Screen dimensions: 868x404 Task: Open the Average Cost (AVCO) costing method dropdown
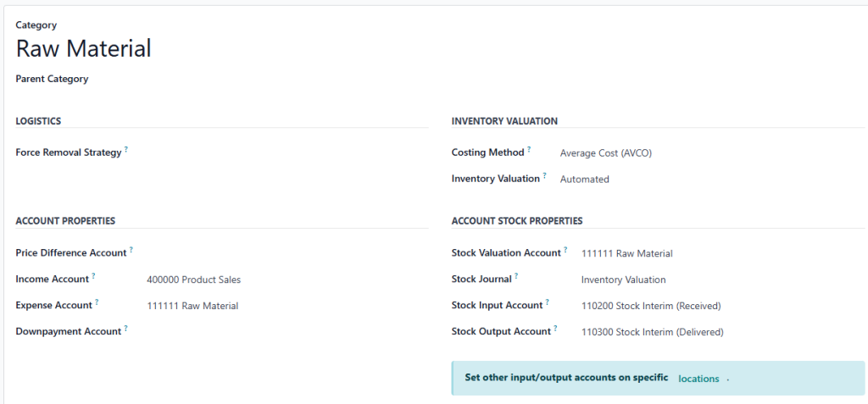605,153
